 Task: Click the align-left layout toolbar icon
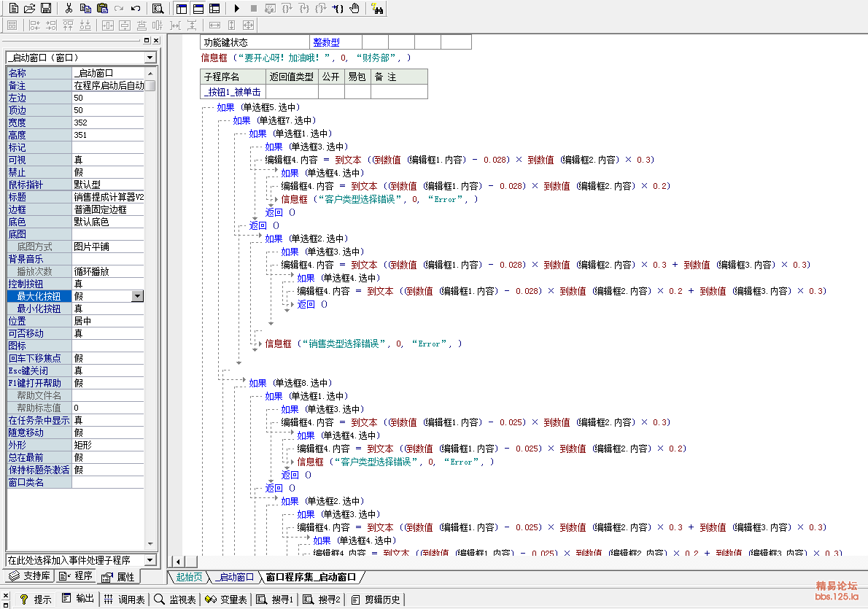click(x=35, y=25)
